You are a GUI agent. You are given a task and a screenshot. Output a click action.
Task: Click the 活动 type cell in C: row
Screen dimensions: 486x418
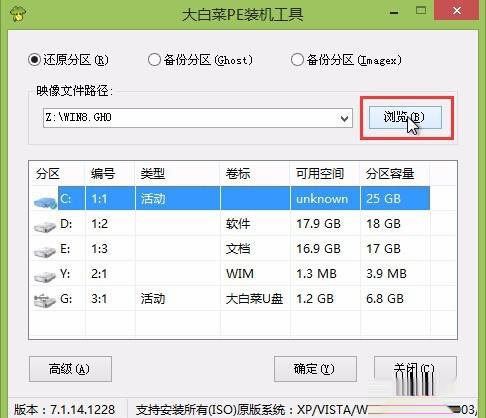click(177, 199)
